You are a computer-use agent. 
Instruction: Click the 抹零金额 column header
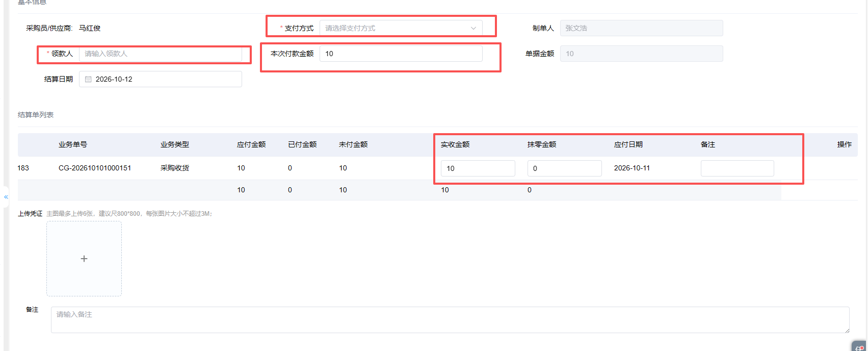pos(542,144)
